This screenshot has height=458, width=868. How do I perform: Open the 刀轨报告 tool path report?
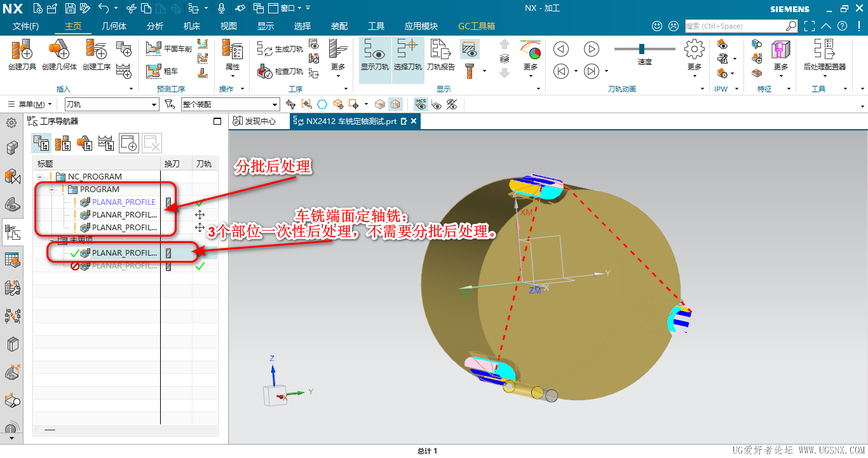coord(440,54)
